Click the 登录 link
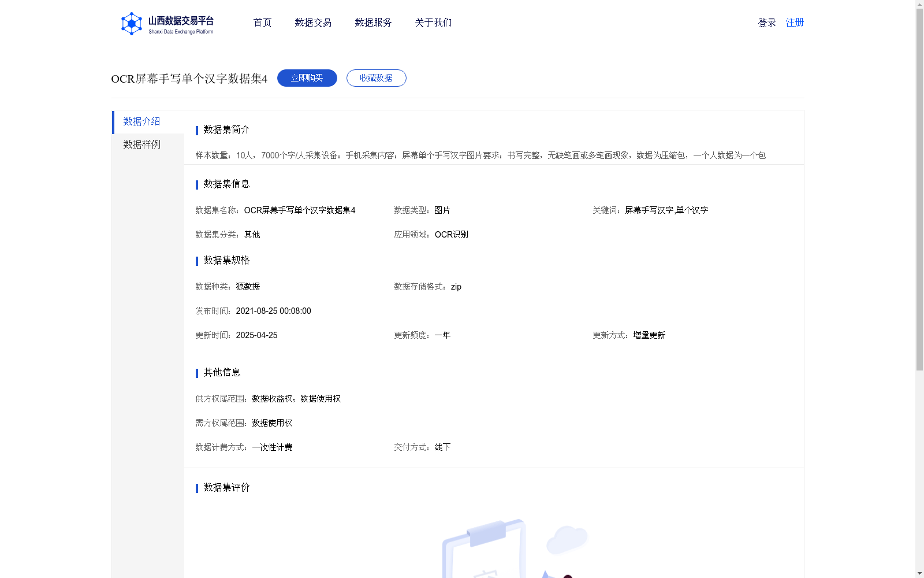 767,23
